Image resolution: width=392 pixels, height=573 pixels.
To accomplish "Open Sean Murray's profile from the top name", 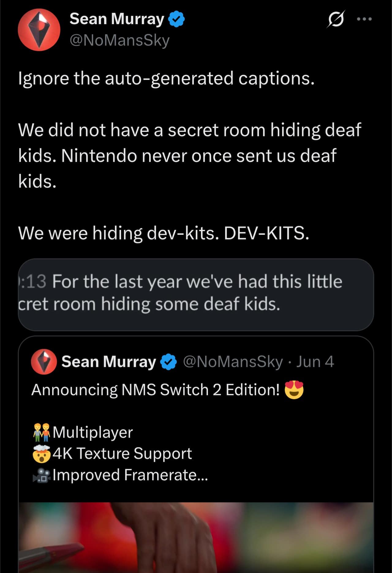I will (117, 19).
